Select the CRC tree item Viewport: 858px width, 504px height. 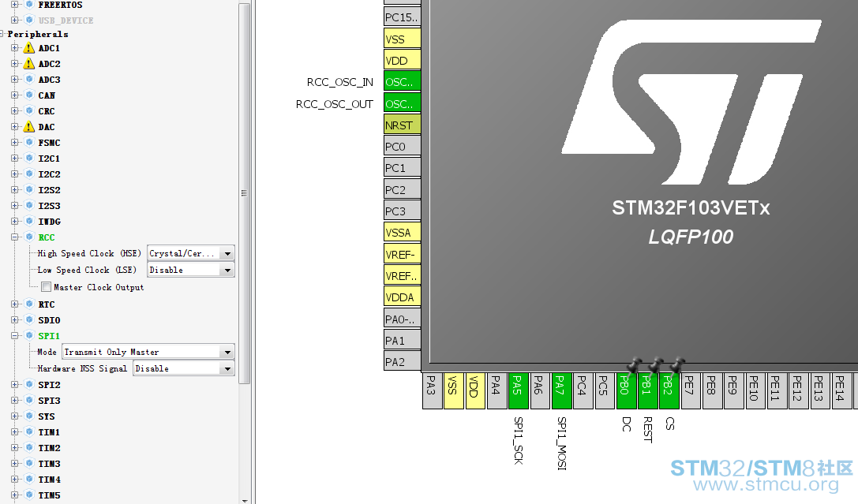tap(47, 111)
